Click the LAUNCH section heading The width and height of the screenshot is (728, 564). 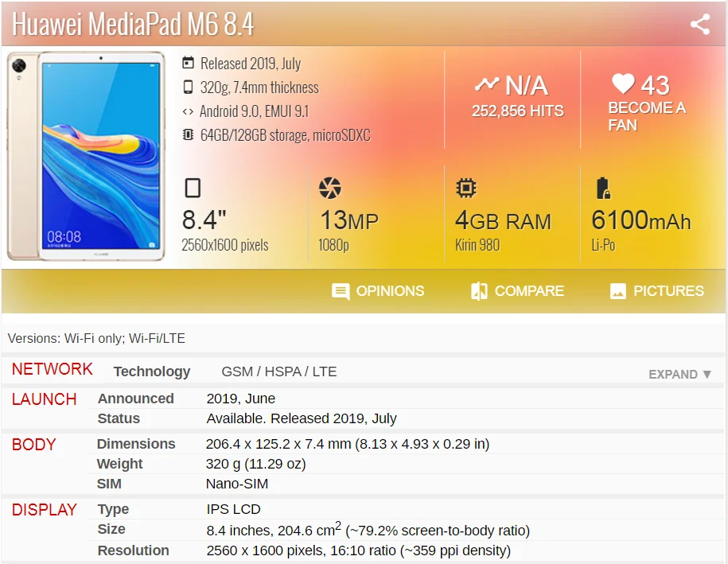click(x=44, y=399)
